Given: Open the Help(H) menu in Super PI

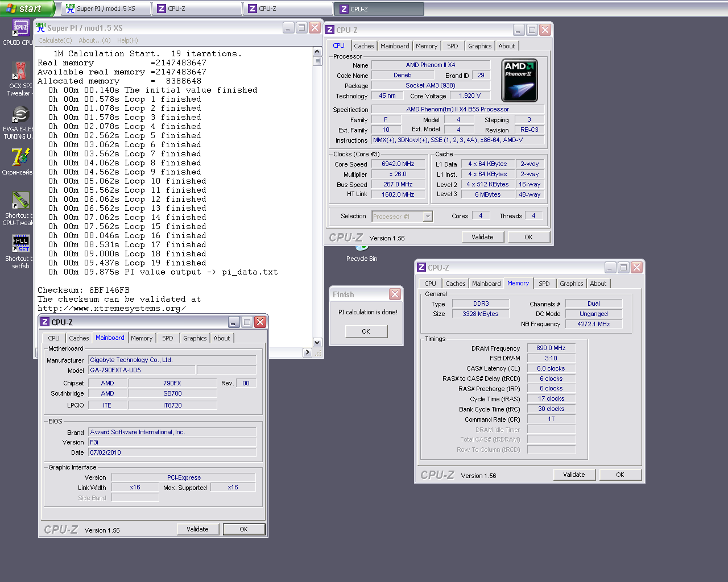Looking at the screenshot, I should [x=127, y=40].
